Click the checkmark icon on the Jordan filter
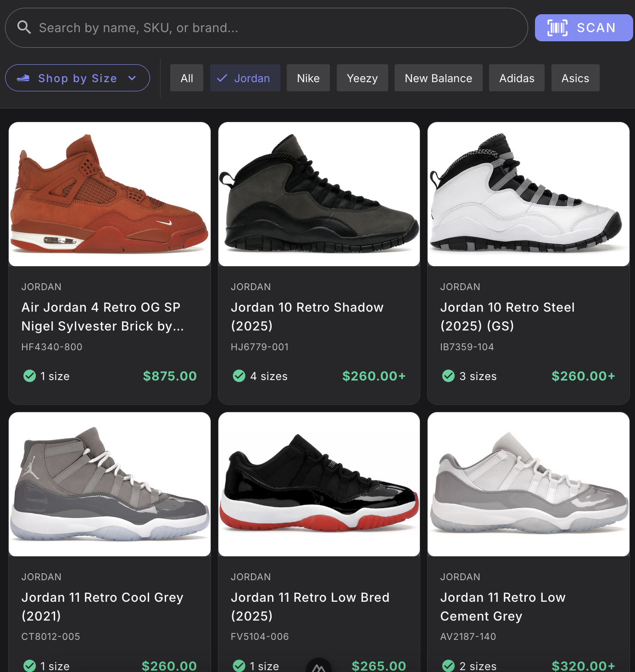This screenshot has height=672, width=635. pos(222,78)
